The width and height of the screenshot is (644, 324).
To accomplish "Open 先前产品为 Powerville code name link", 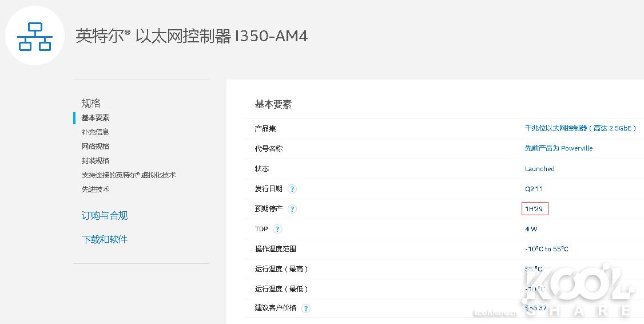I will click(559, 148).
